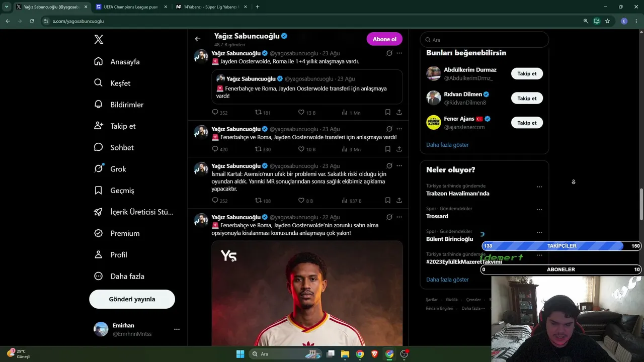Open File Explorer from the taskbar
644x362 pixels.
(x=345, y=354)
